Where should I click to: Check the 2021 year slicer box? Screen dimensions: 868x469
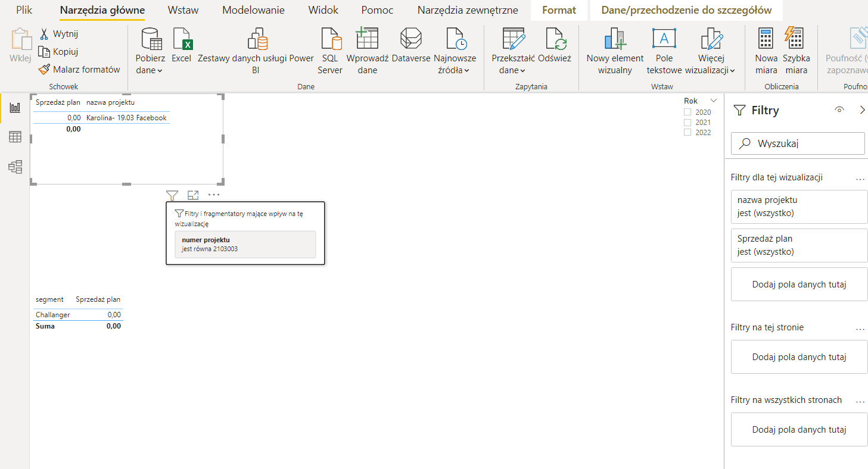tap(687, 122)
